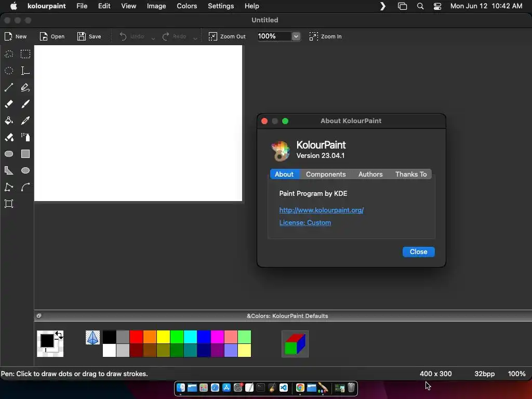
Task: Select the Pen tool
Action: point(25,87)
